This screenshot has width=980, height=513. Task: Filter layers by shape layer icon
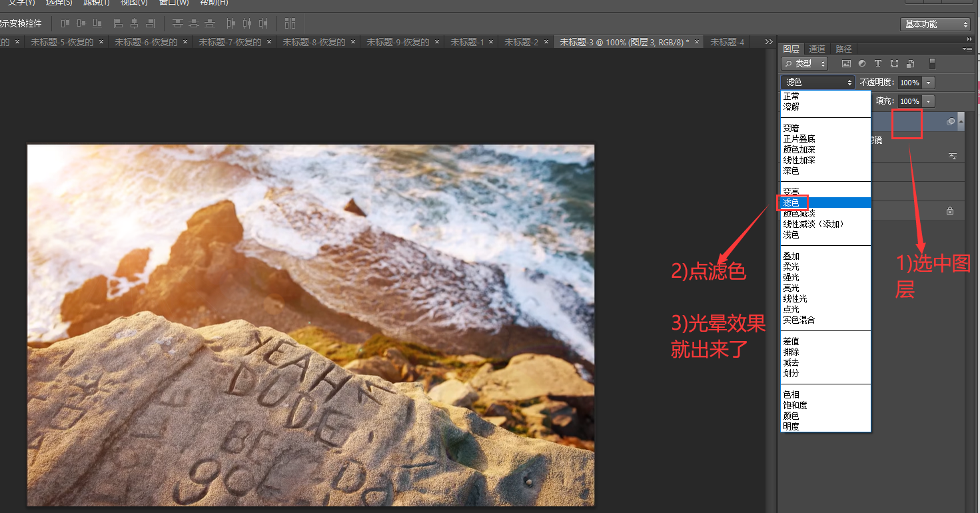click(x=894, y=64)
